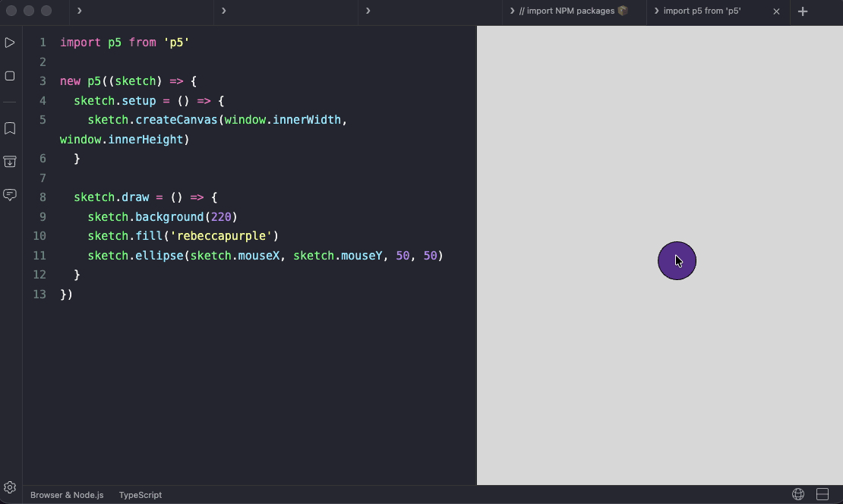Click "ellipse" on line 11

[x=159, y=255]
